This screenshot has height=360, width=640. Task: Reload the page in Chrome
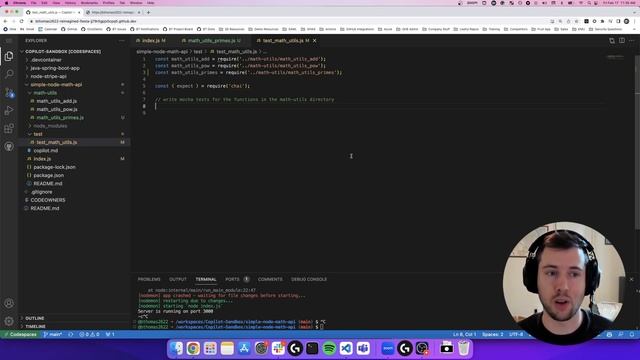click(22, 21)
